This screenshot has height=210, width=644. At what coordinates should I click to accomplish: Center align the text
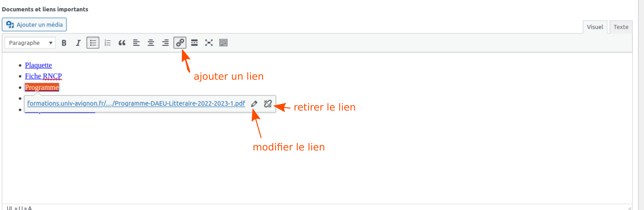(x=151, y=43)
